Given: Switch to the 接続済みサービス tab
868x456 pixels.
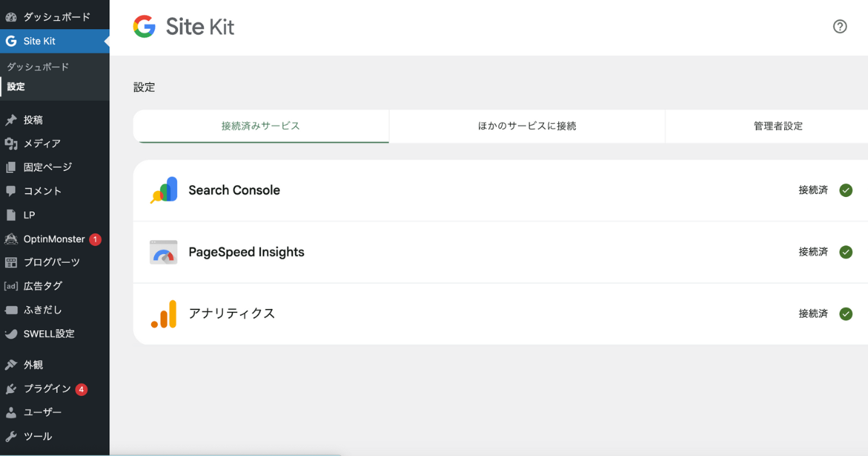Looking at the screenshot, I should (x=261, y=126).
